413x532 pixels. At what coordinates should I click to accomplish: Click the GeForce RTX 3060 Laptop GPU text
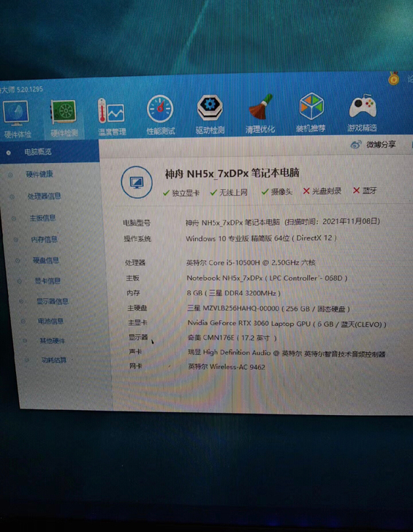pos(287,324)
